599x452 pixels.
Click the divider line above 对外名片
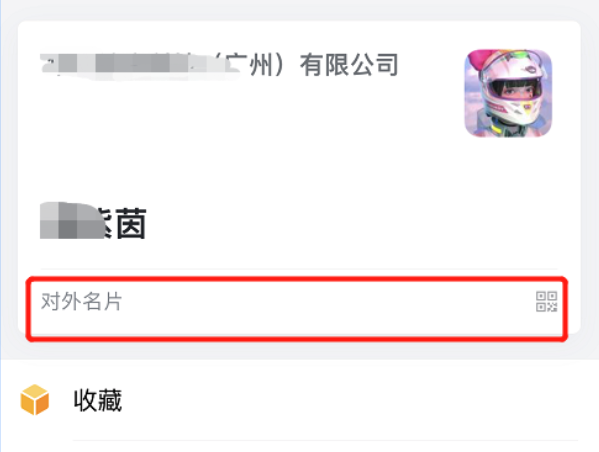[x=299, y=269]
